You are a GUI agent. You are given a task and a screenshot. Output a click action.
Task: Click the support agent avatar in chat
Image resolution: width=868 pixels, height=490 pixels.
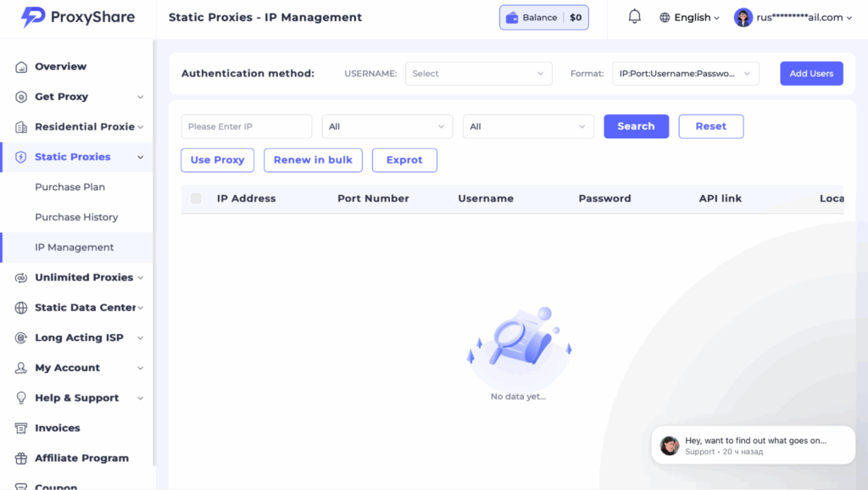670,445
